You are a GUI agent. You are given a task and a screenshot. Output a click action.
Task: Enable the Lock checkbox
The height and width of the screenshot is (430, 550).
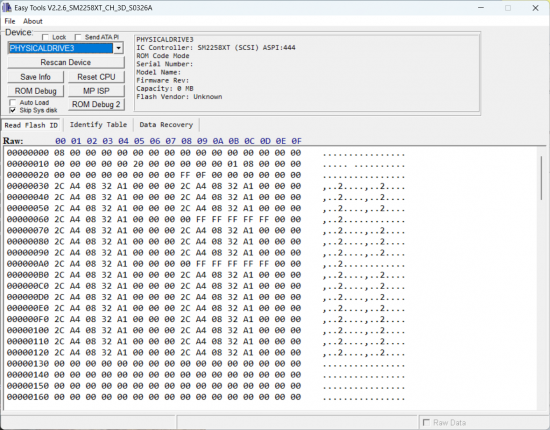pos(45,37)
